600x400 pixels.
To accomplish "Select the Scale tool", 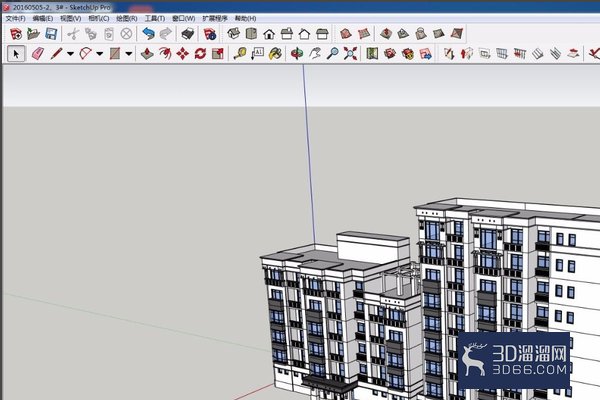I will tap(218, 54).
